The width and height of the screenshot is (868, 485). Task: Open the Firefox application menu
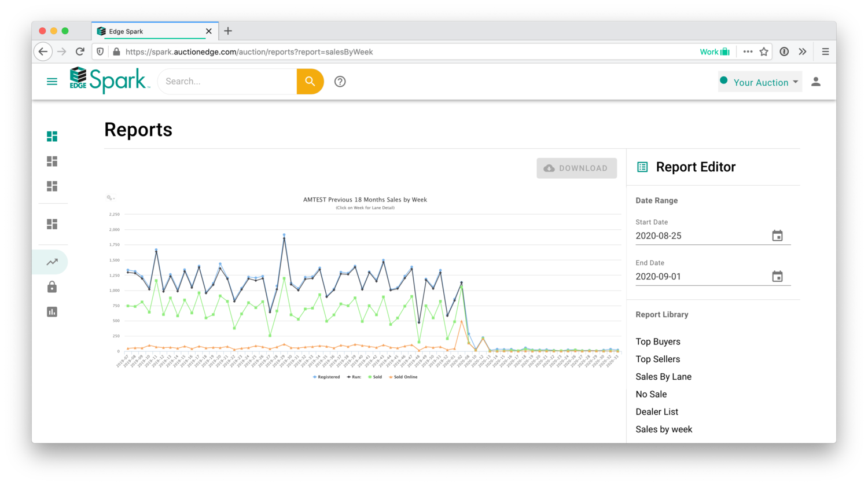(825, 52)
